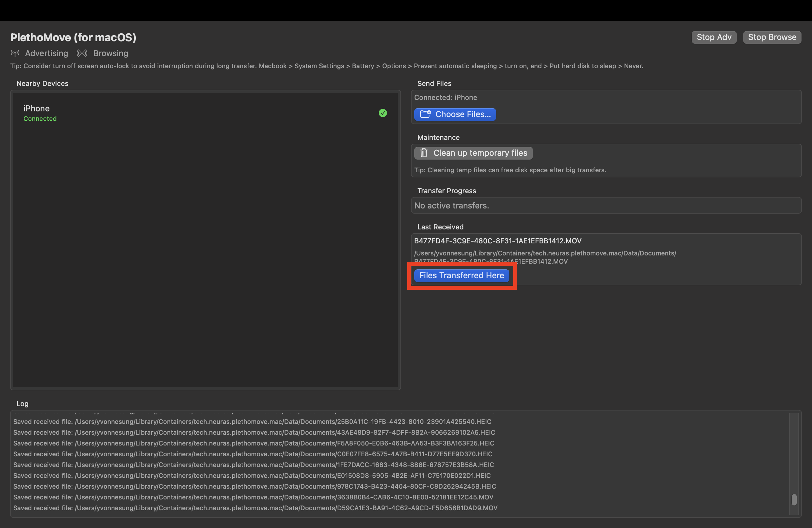This screenshot has width=812, height=528.
Task: Click the Connected: iPhone label
Action: (x=445, y=98)
